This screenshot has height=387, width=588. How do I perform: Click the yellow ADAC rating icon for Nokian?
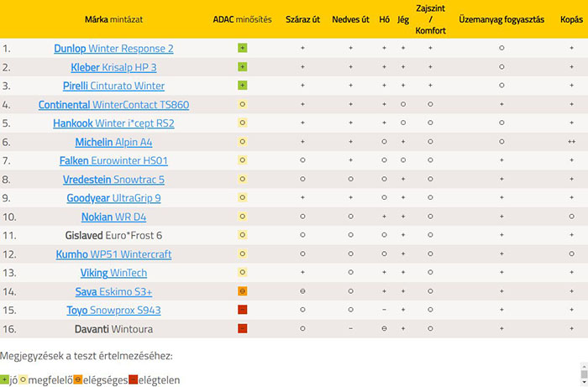pos(242,216)
